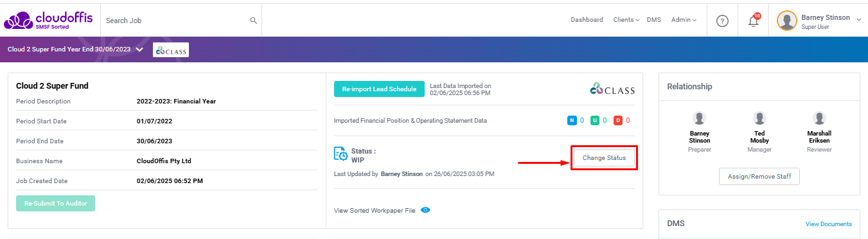The height and width of the screenshot is (239, 868).
Task: Click the Change Status button
Action: click(x=604, y=157)
